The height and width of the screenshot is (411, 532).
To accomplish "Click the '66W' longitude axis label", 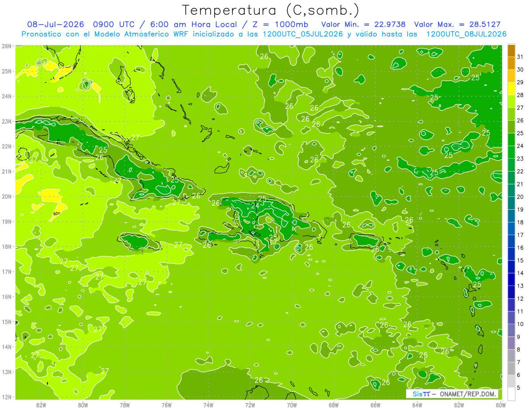I will (x=376, y=405).
